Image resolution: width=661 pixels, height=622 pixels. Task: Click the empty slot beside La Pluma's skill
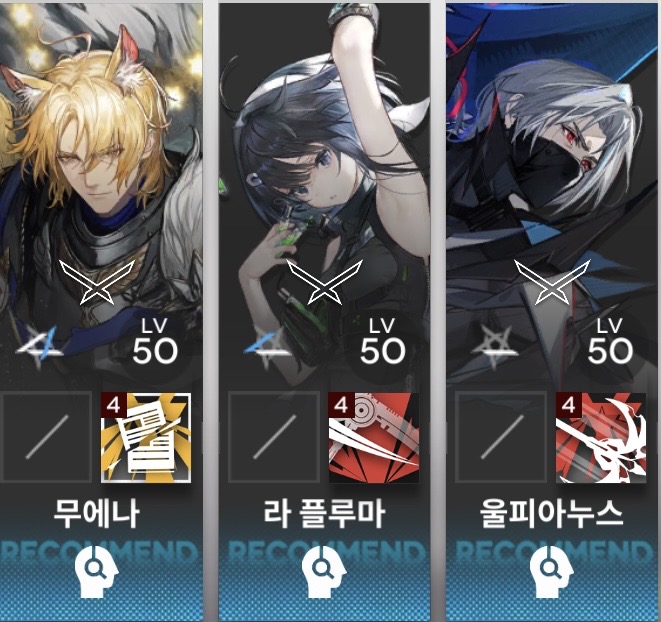[274, 437]
